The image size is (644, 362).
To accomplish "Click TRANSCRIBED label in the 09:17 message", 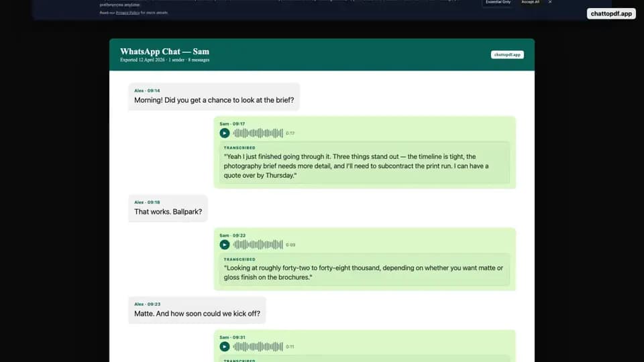I will 239,147.
